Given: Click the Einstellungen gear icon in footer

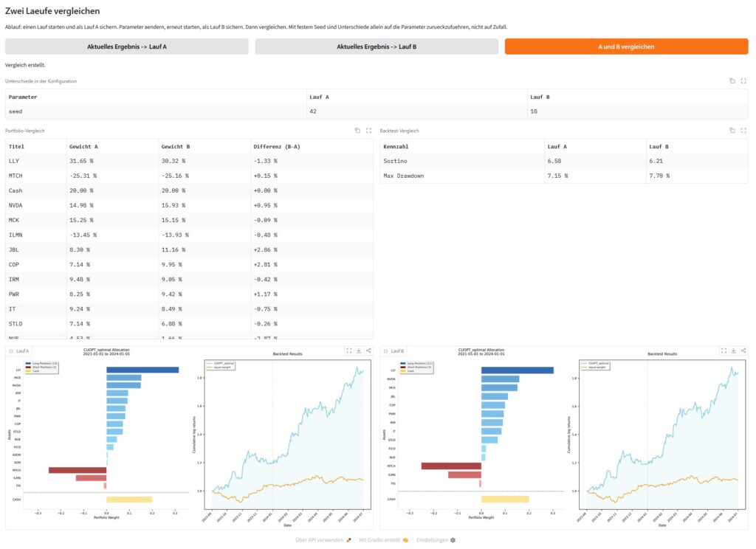Looking at the screenshot, I should click(453, 540).
